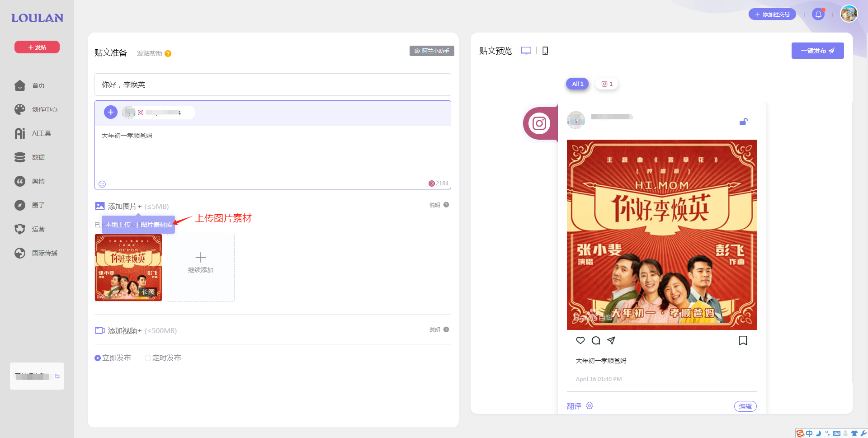Click the Sogou input method S icon
The width and height of the screenshot is (868, 438).
(x=800, y=433)
